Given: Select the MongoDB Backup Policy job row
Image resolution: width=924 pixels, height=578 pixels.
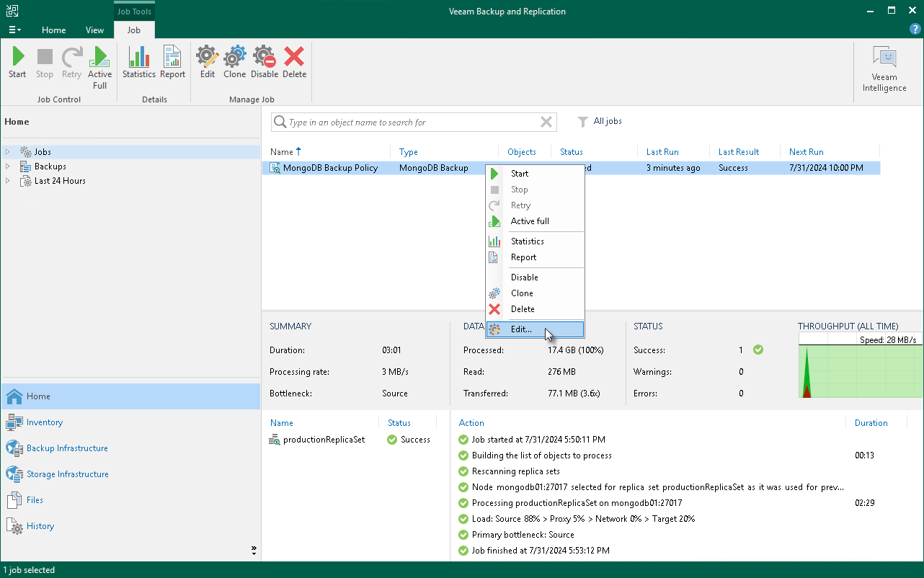Looking at the screenshot, I should click(571, 168).
